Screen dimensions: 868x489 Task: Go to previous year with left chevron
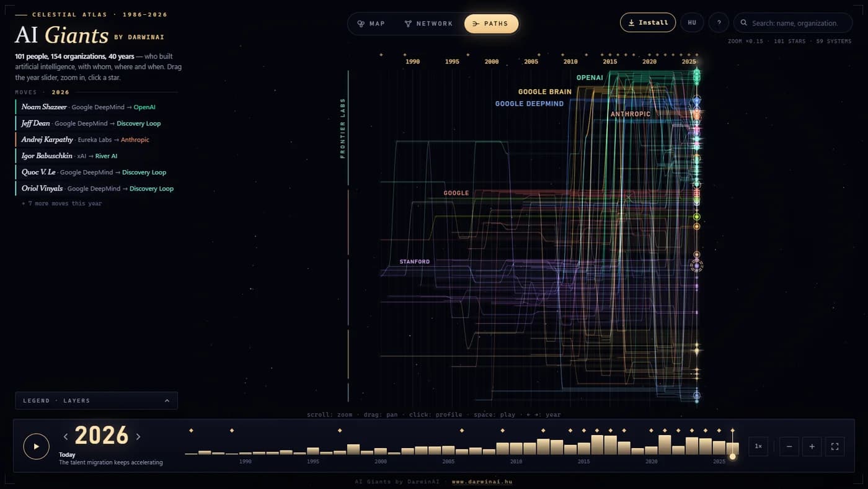tap(66, 436)
